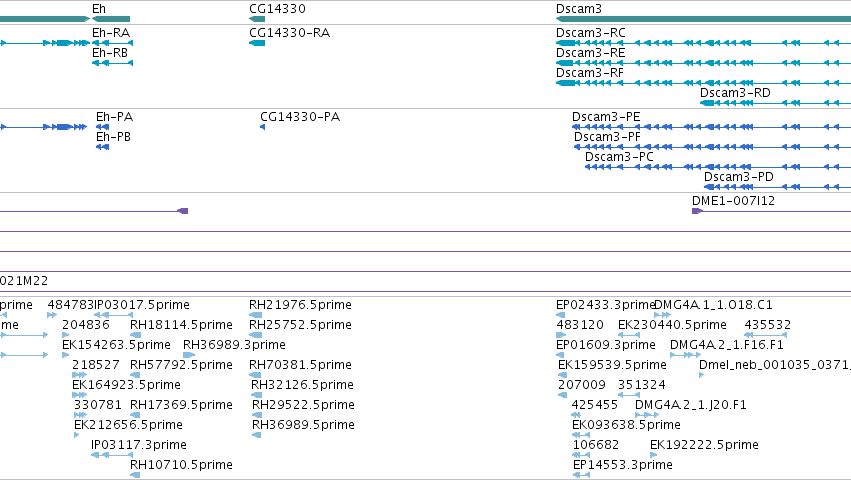Viewport: 851px width, 480px height.
Task: Click the 425455 EST label
Action: pos(595,405)
